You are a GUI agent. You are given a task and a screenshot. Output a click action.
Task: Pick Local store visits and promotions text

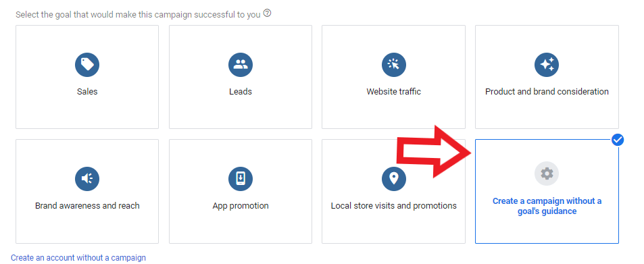[393, 206]
